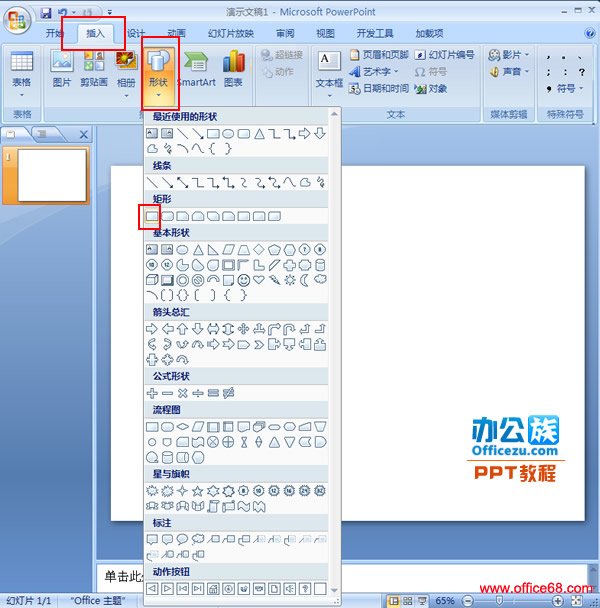Choose the rectangular callout in 标注
This screenshot has width=600, height=608.
(x=152, y=539)
